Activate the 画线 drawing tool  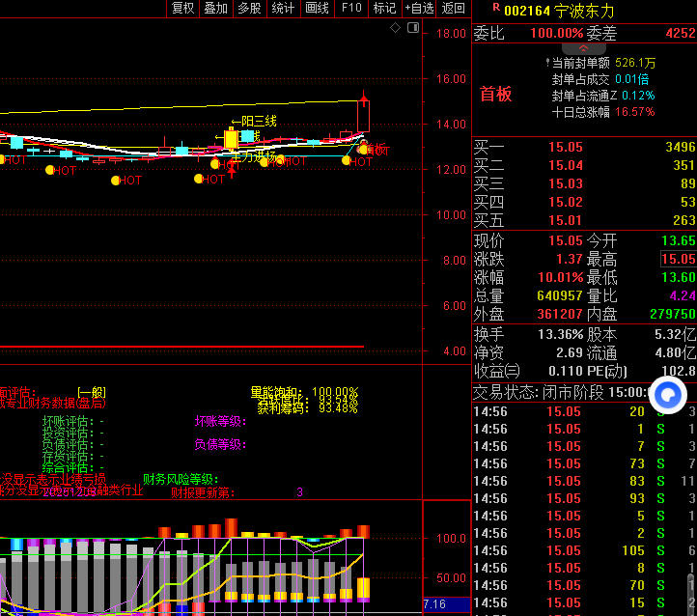[x=317, y=9]
